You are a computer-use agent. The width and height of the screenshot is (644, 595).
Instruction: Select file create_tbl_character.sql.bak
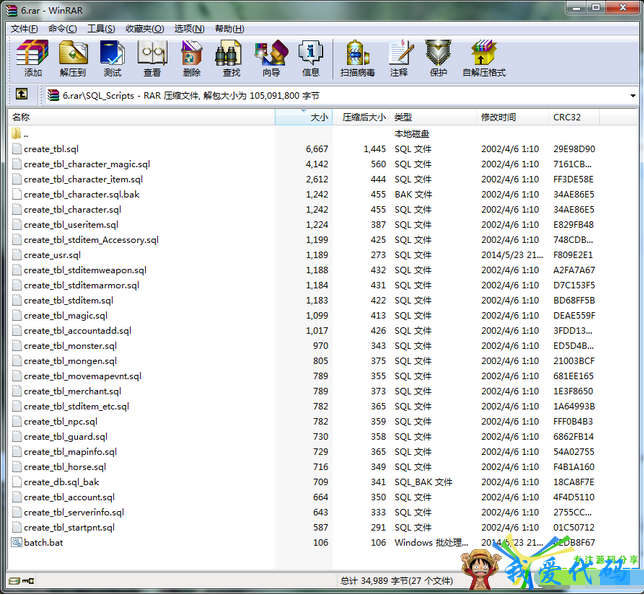(81, 195)
